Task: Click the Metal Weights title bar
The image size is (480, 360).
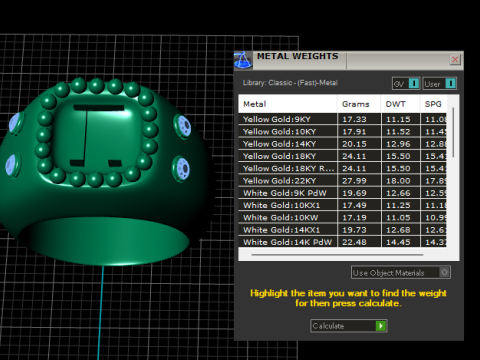Action: pos(350,60)
